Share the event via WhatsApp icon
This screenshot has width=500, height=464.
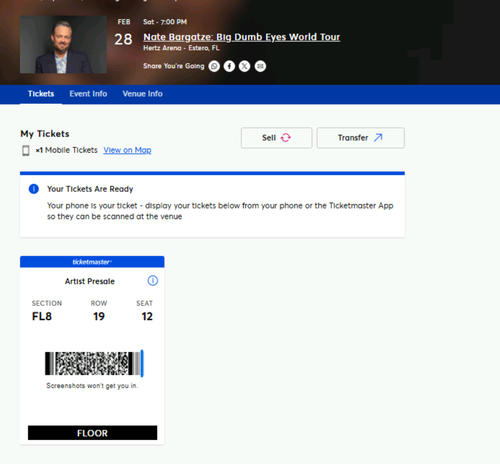pyautogui.click(x=214, y=66)
